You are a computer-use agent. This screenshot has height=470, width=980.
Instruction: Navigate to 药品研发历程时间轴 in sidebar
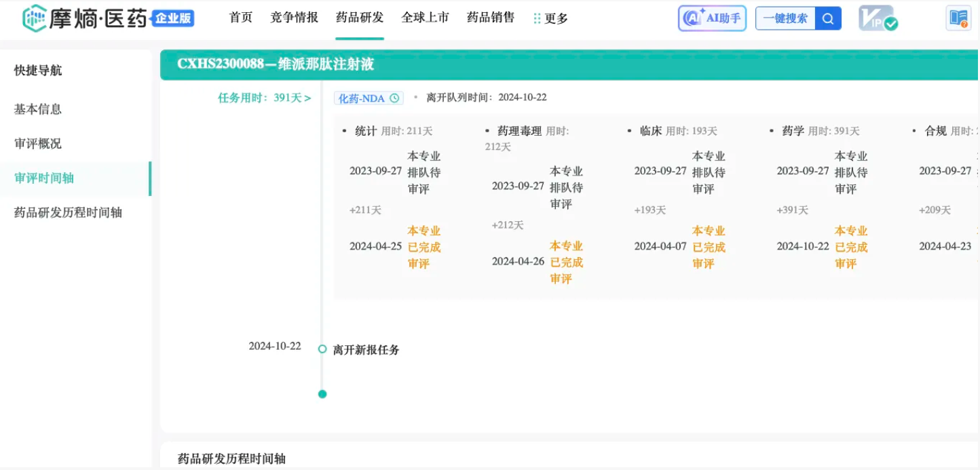pyautogui.click(x=68, y=213)
